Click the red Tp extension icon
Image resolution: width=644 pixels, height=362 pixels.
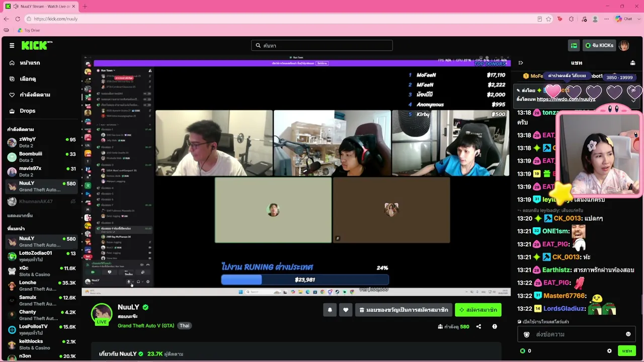[559, 19]
